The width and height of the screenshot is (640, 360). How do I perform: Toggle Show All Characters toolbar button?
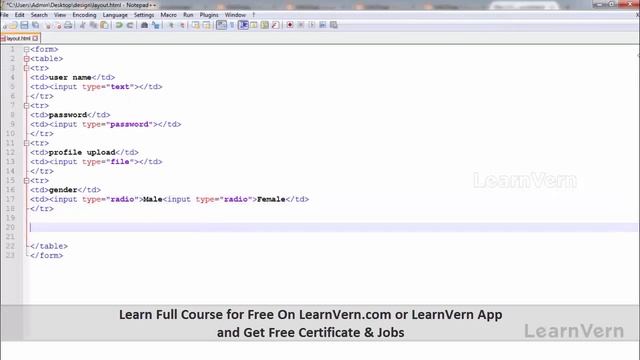[232, 25]
